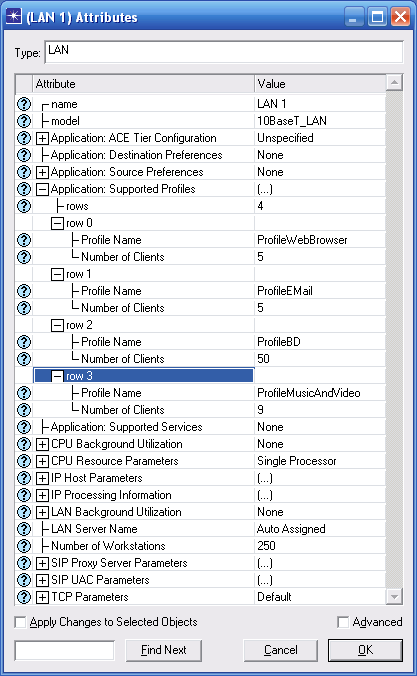Open help for CPU Background Utilization

pyautogui.click(x=24, y=444)
